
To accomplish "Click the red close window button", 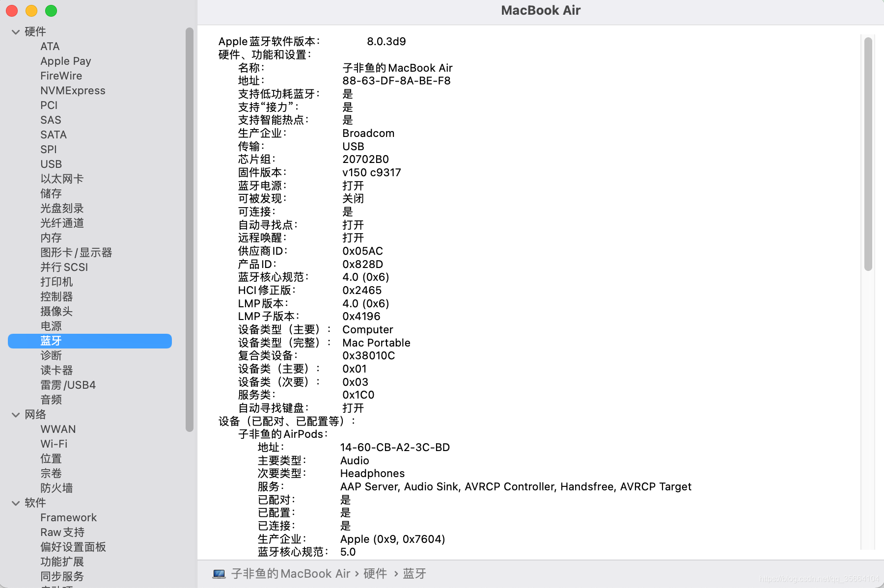I will pyautogui.click(x=12, y=11).
